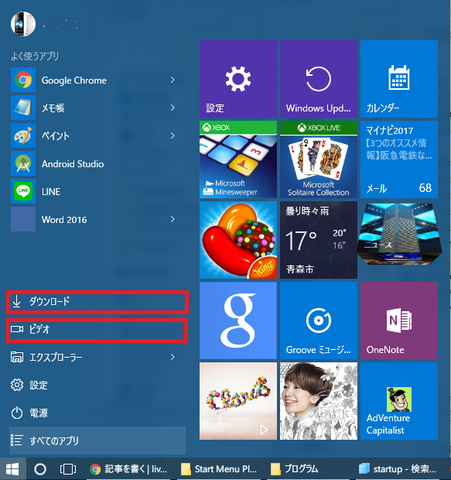Open the News building tile
Viewport: 451px width, 480px height.
[x=399, y=234]
